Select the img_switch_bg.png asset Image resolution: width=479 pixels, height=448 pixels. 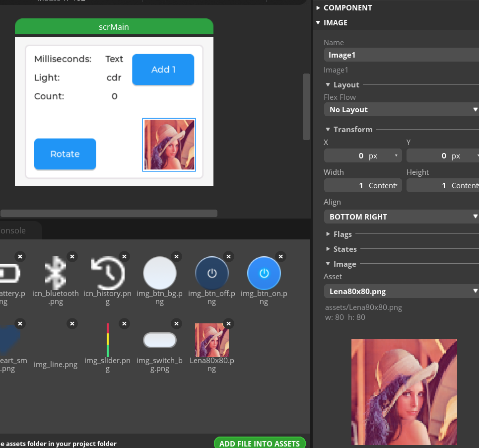pos(160,340)
